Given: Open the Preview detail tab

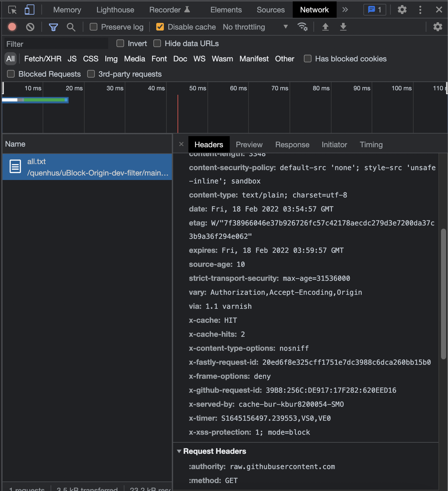Looking at the screenshot, I should (x=249, y=145).
